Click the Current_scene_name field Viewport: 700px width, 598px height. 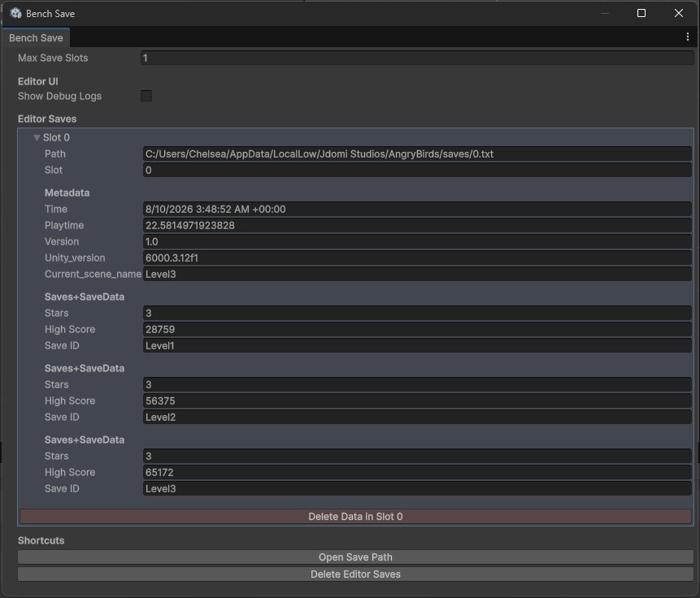pos(417,274)
